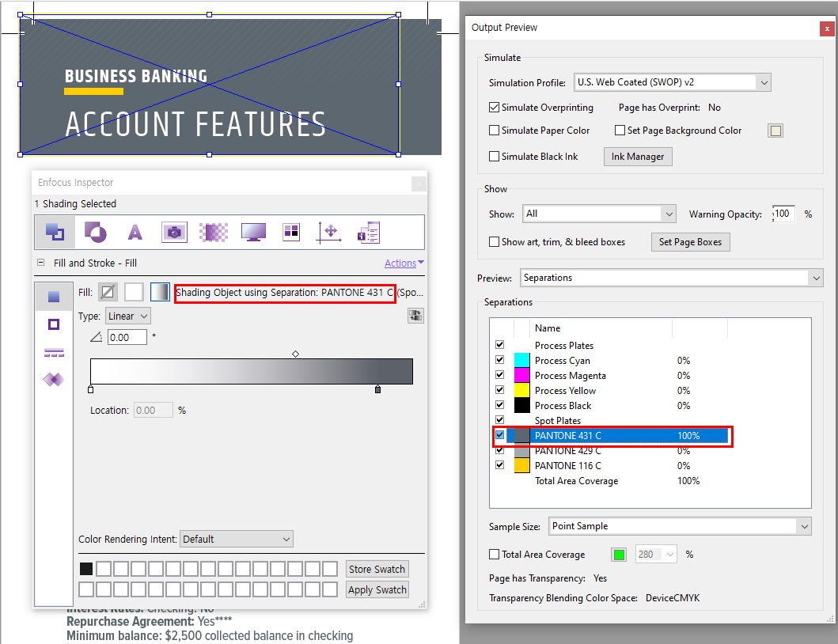
Task: Select Fill subcategory in side strip
Action: pos(54,297)
